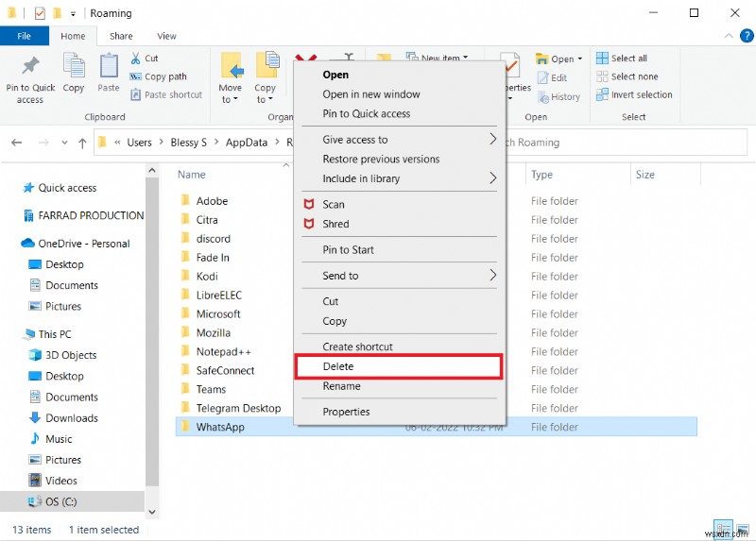Click AppData in the address path

[247, 143]
